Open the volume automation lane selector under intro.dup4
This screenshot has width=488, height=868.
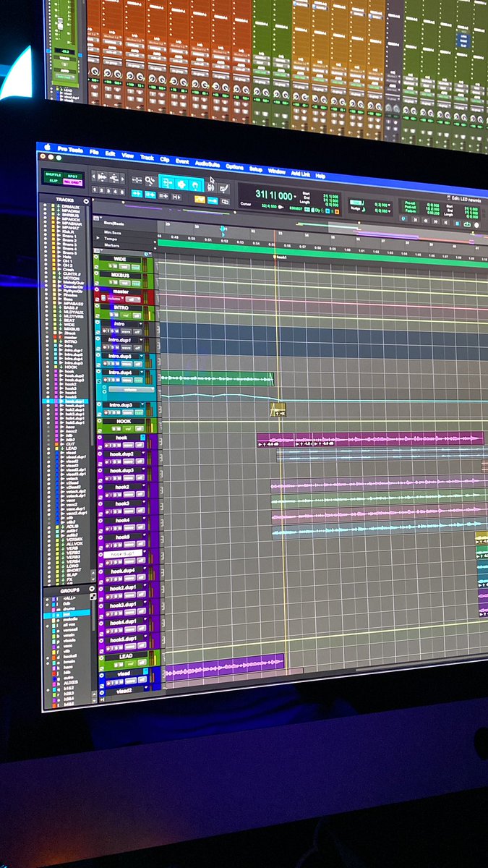(x=132, y=390)
